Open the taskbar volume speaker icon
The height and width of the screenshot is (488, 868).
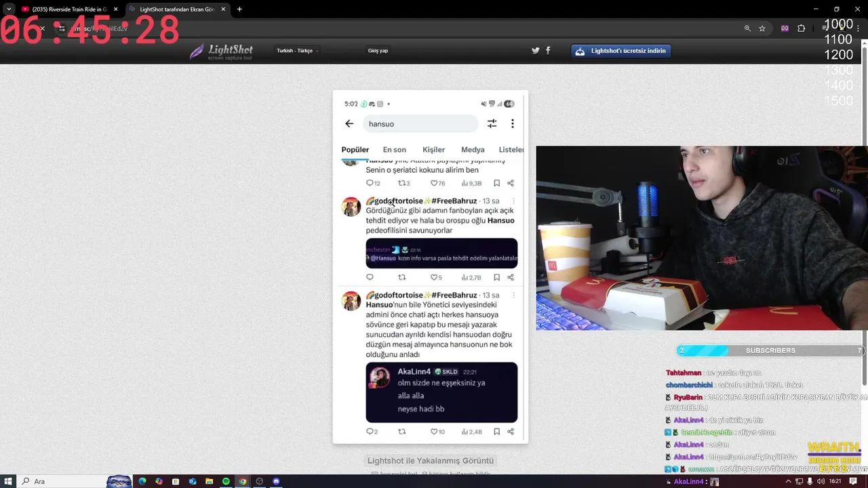coord(821,481)
